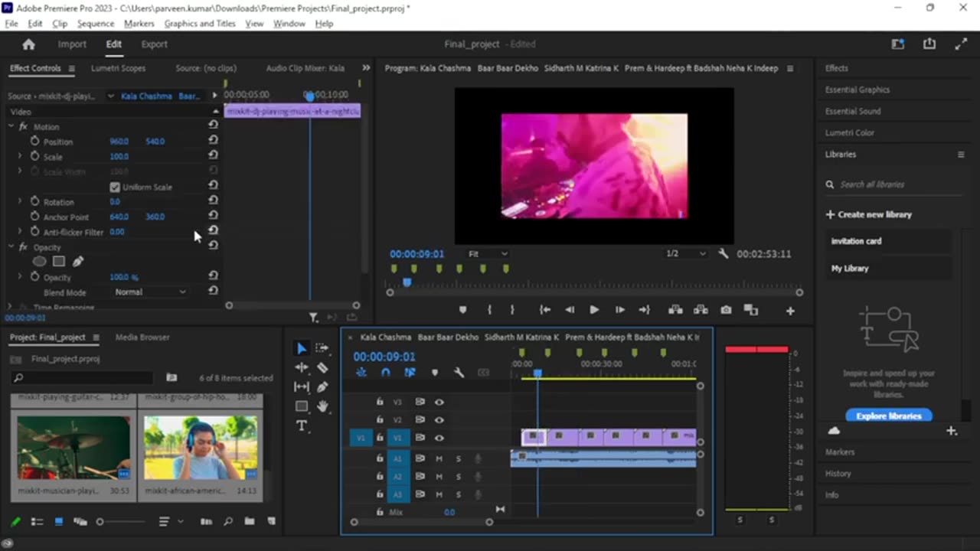Toggle Snap in timeline
The height and width of the screenshot is (551, 980).
click(x=386, y=373)
